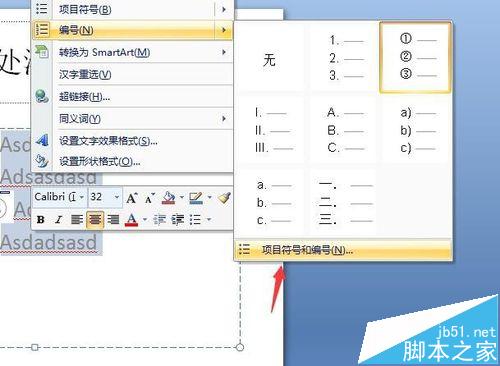The height and width of the screenshot is (366, 500).
Task: Click the numbering icon beside 编号
Action: point(42,29)
